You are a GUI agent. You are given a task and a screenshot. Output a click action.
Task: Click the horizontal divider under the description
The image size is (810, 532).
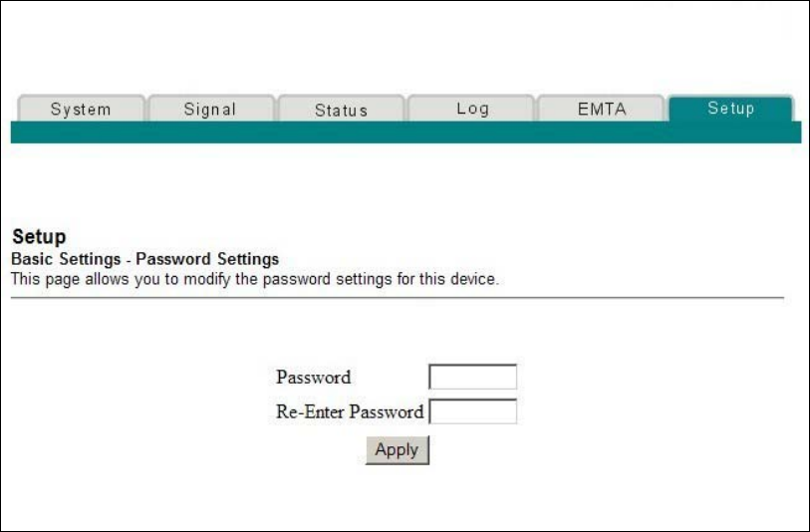coord(397,297)
